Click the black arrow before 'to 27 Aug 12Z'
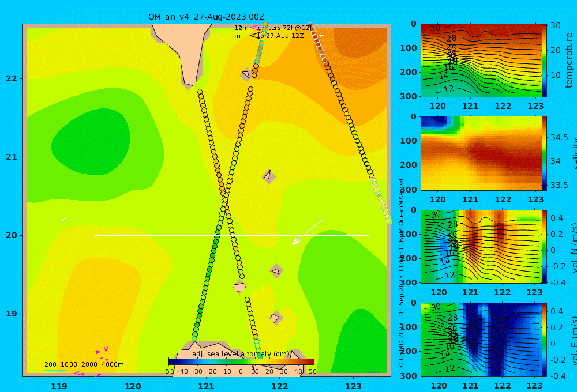577x392 pixels. tap(254, 36)
